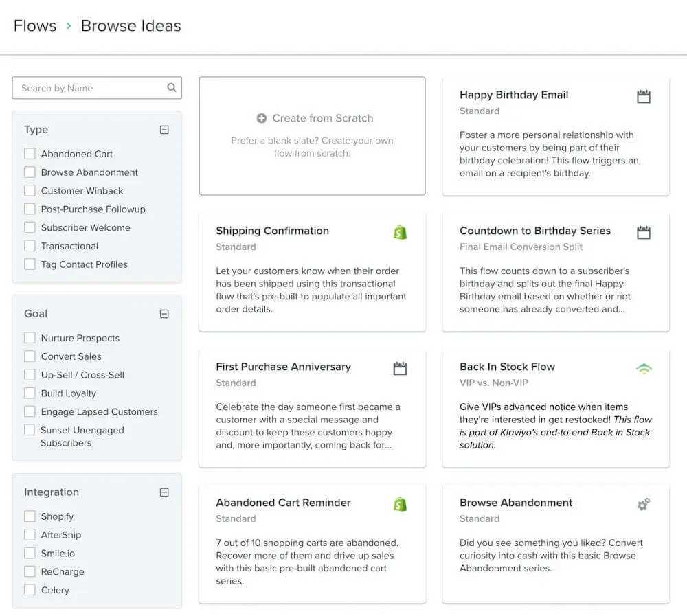
Task: Select the Customer Winback checkbox
Action: (30, 191)
